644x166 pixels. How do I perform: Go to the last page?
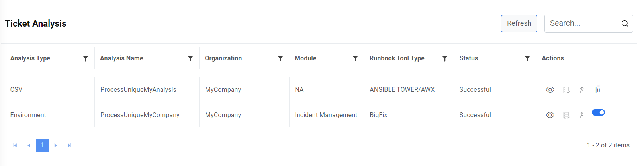(x=70, y=145)
